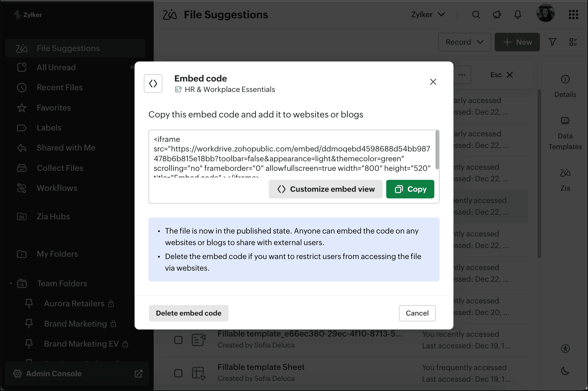
Task: Open Favorites in the sidebar
Action: point(54,108)
